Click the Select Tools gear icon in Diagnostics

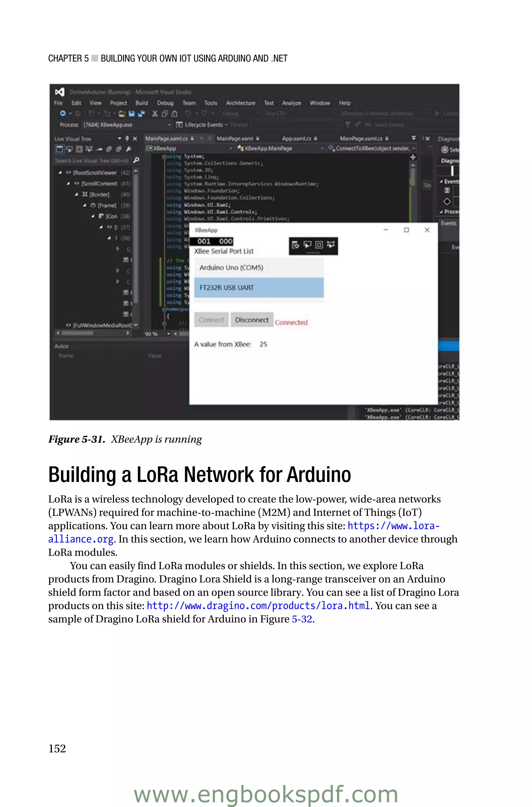(444, 150)
